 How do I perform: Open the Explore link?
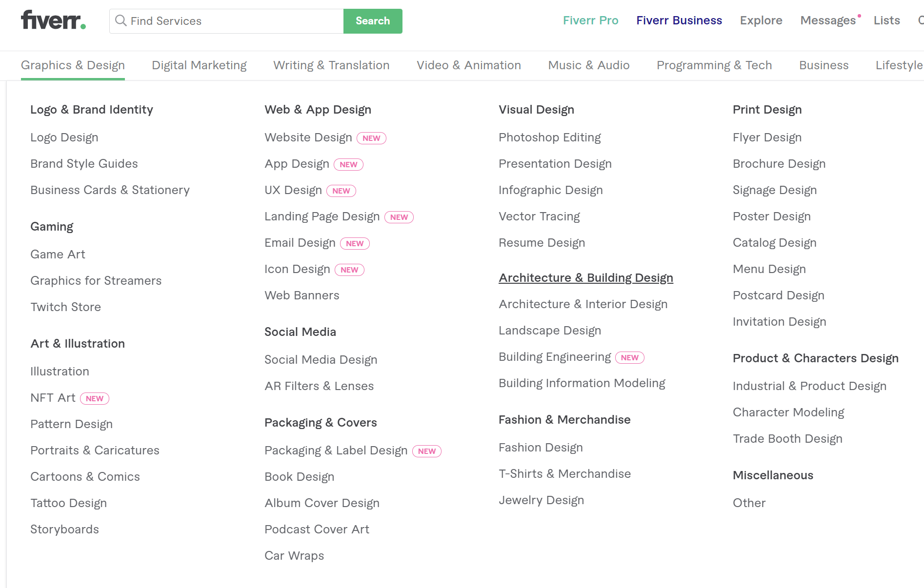[x=761, y=20]
